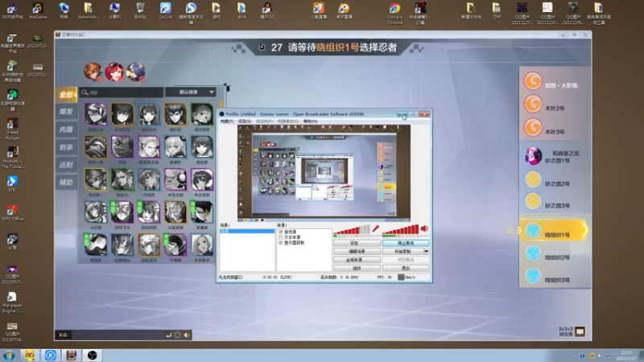The image size is (644, 362).
Task: Click the 设定 settings button in OBS
Action: pos(357,243)
